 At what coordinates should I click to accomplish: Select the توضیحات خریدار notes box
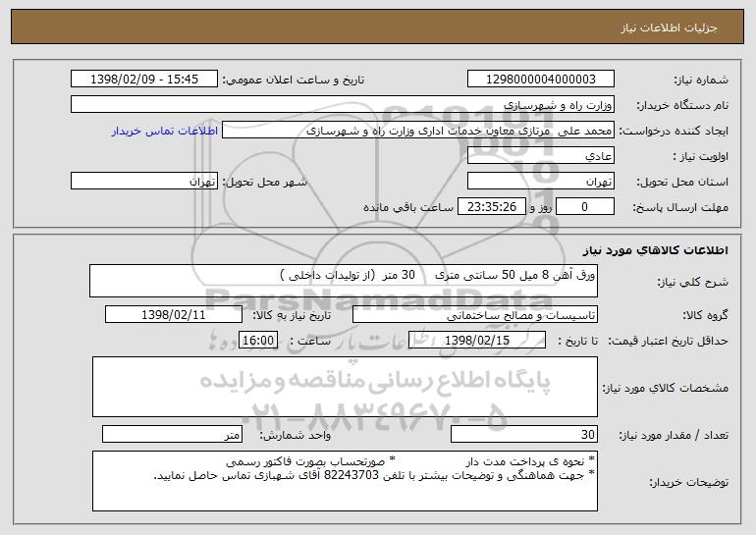point(345,481)
